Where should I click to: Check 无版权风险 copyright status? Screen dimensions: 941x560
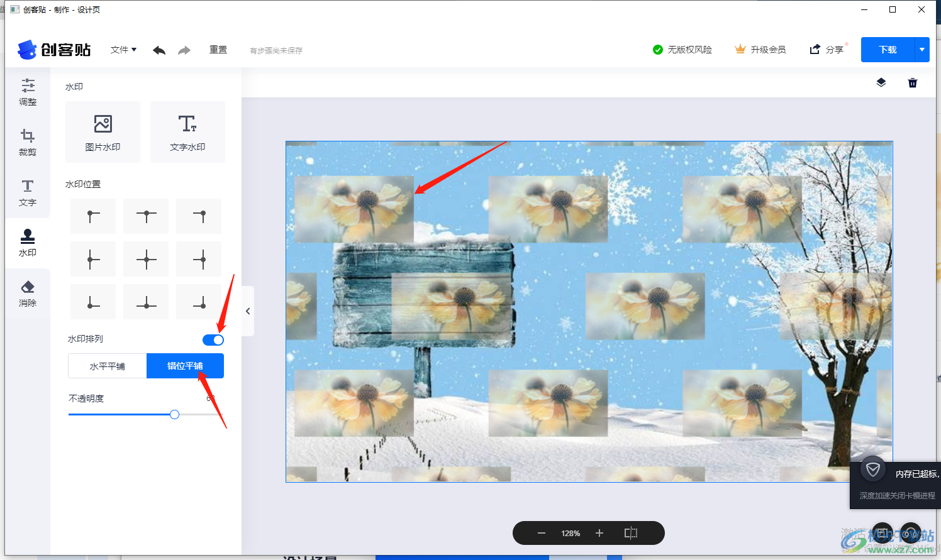[682, 50]
